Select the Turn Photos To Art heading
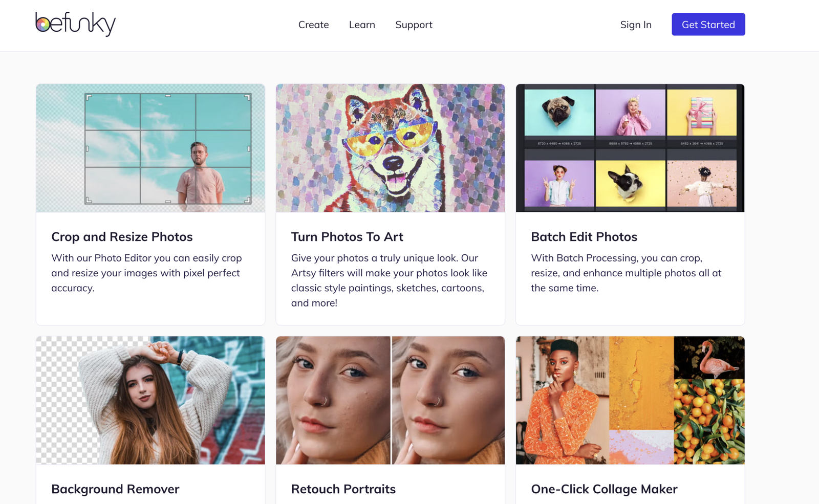 (x=347, y=237)
